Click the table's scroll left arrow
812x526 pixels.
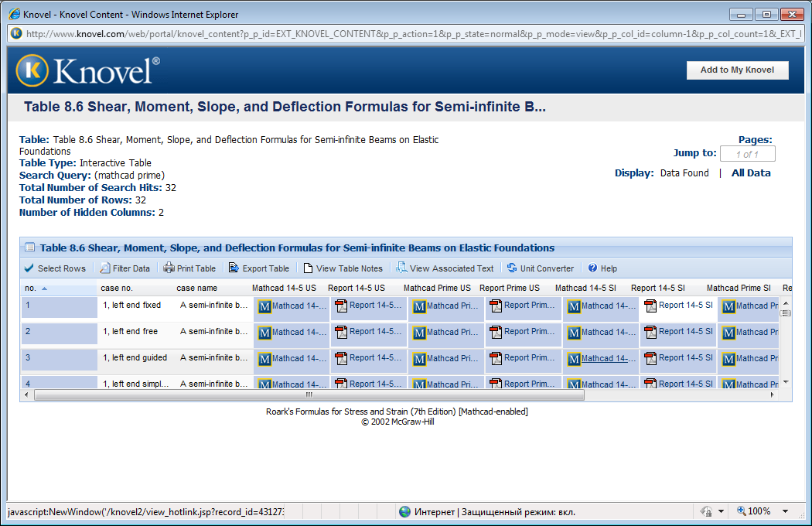coord(27,395)
